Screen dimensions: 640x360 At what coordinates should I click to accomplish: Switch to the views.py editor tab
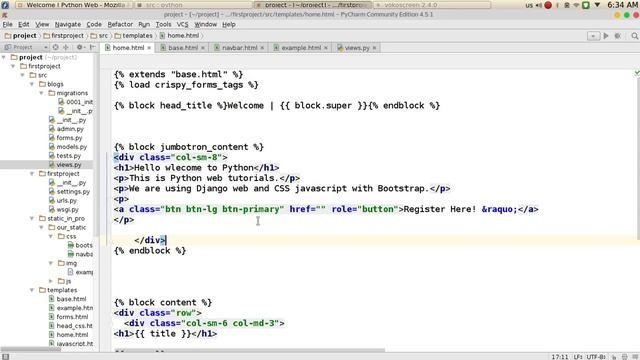[x=357, y=48]
